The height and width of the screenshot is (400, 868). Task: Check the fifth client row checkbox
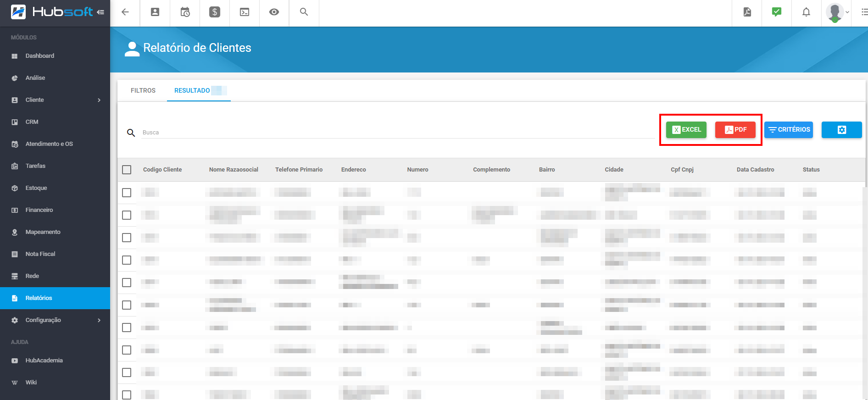(x=127, y=283)
